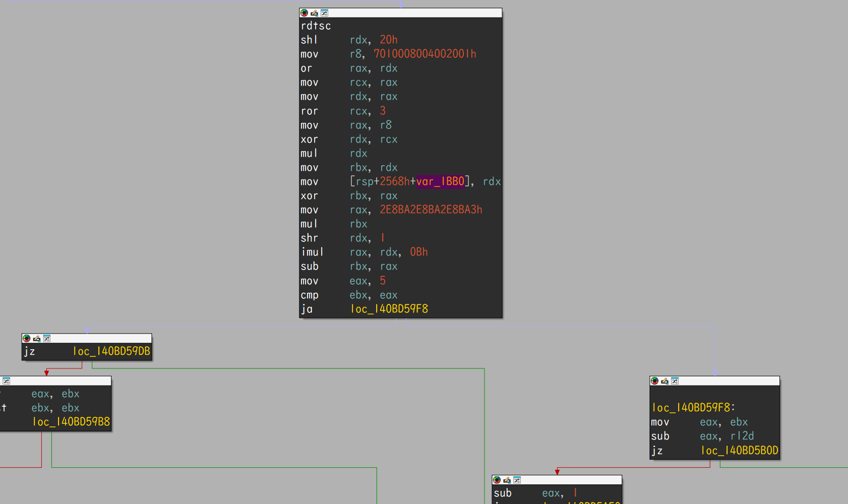
Task: Click the 2568h stack offset
Action: (395, 181)
